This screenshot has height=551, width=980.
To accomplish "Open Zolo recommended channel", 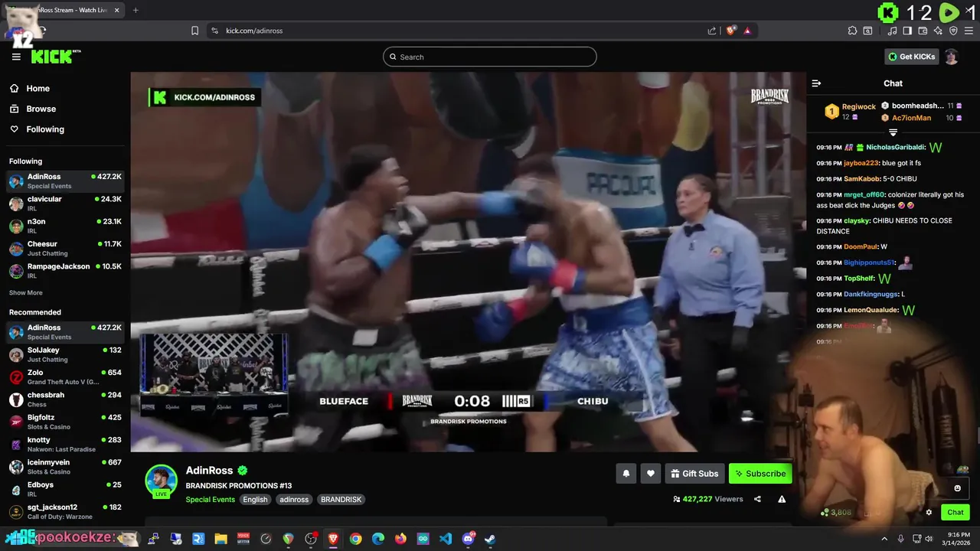I will tap(65, 377).
